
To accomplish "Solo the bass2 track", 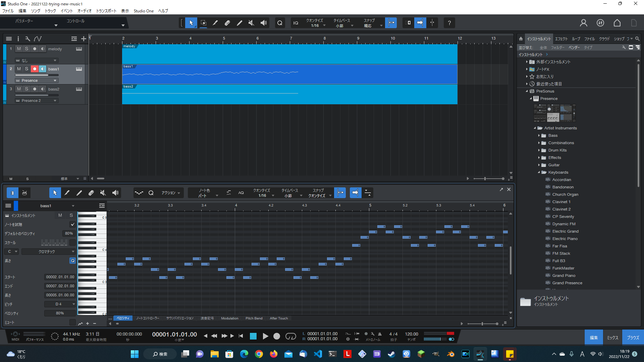I will click(x=26, y=89).
